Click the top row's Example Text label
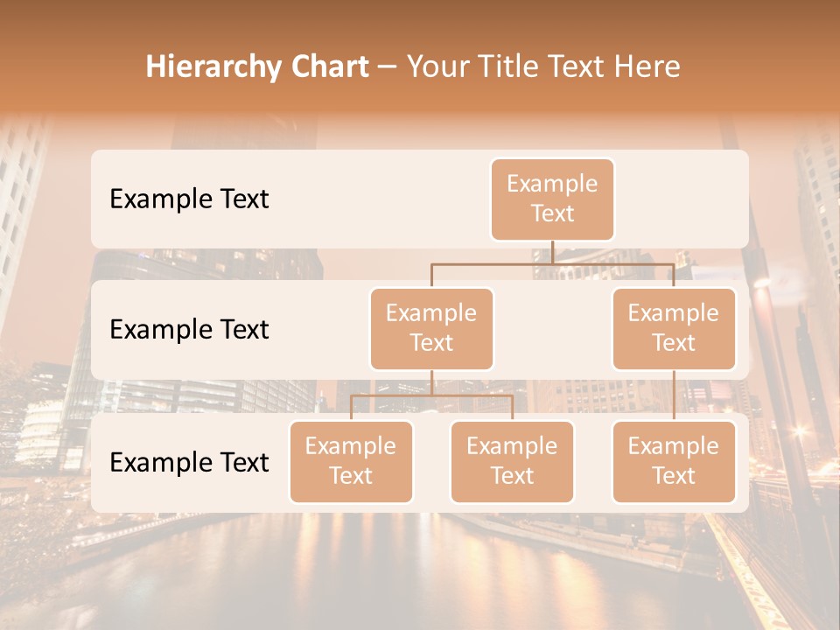The height and width of the screenshot is (630, 840). (x=189, y=199)
